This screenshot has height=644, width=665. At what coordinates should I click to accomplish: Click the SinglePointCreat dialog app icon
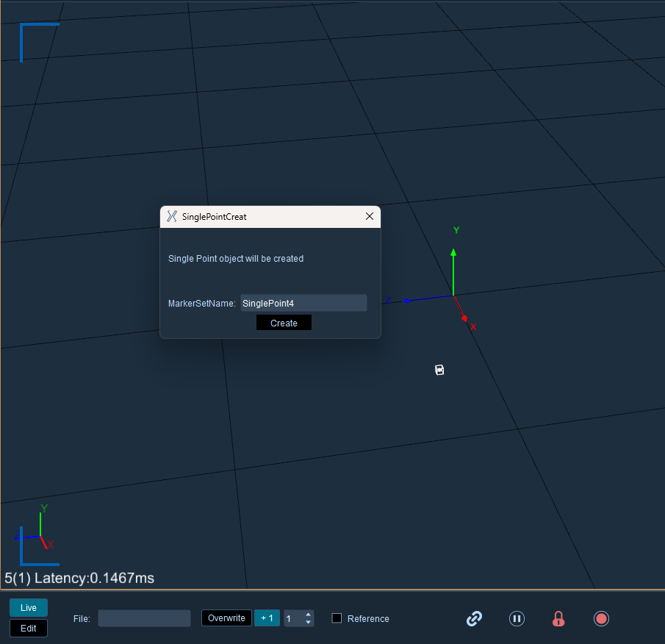172,216
